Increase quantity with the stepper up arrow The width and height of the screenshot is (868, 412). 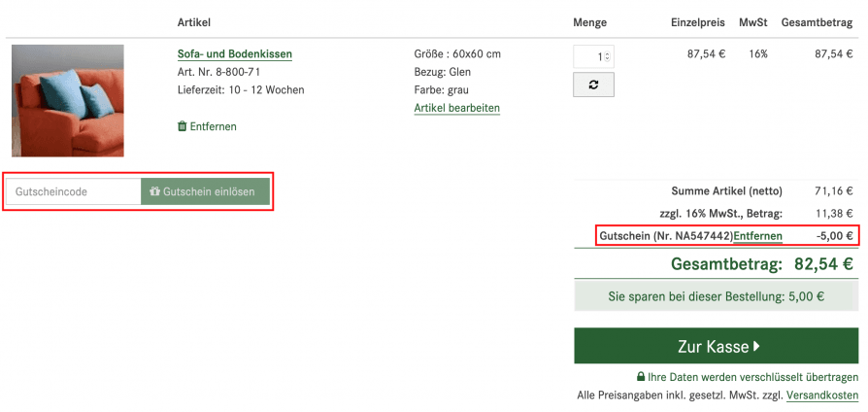tap(608, 52)
